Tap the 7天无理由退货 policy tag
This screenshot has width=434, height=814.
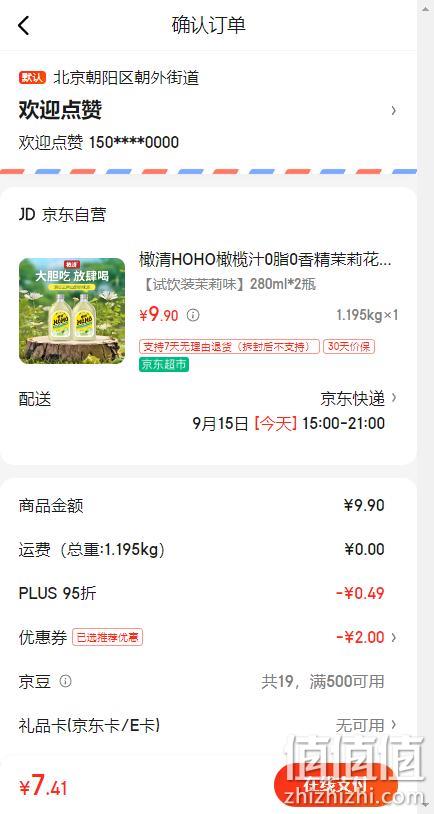coord(229,346)
